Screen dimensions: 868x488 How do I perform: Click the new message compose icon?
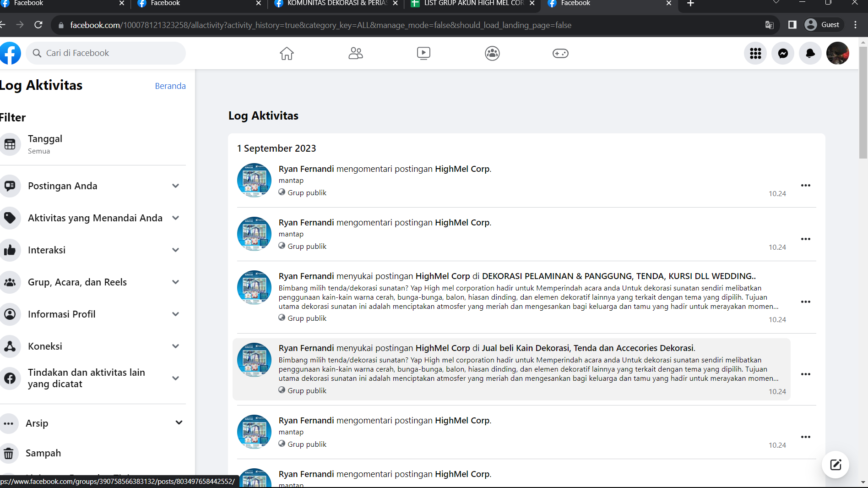(x=835, y=465)
